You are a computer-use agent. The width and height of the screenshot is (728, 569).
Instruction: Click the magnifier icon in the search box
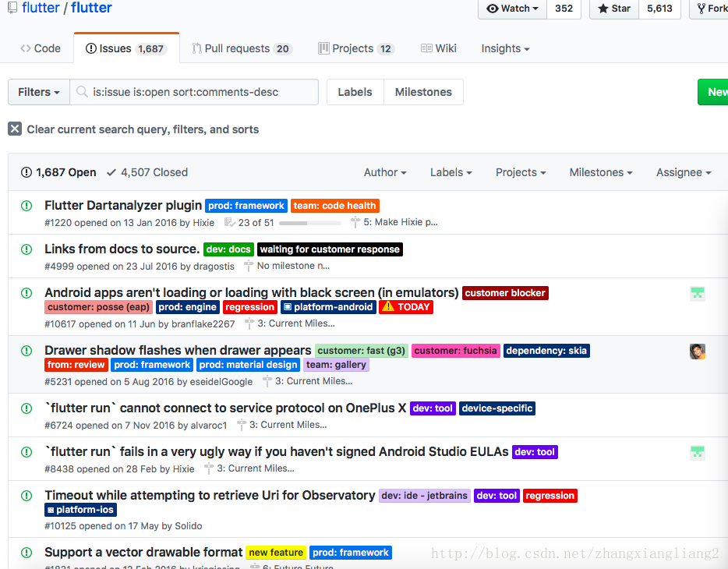click(82, 92)
